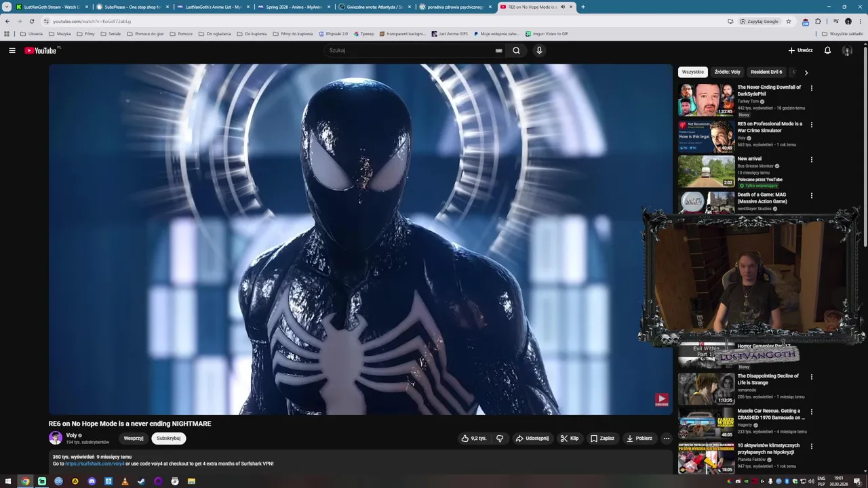Switch to the Spring 2026 - Anime tab
This screenshot has width=868, height=488.
tap(294, 7)
